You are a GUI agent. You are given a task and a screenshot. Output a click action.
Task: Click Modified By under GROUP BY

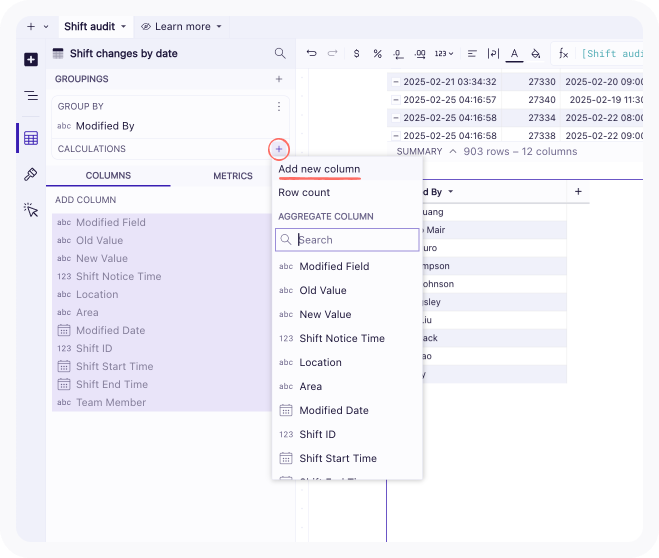point(105,126)
